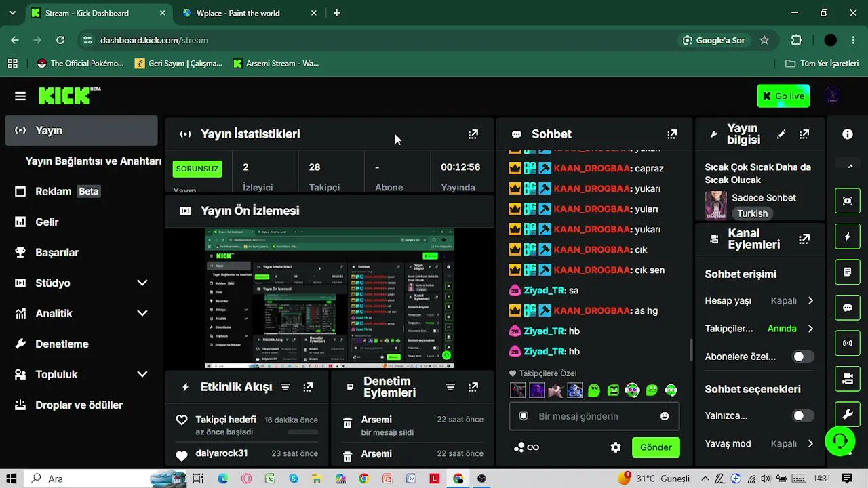Click the follower goal progress bar
This screenshot has width=868, height=488.
[303, 432]
